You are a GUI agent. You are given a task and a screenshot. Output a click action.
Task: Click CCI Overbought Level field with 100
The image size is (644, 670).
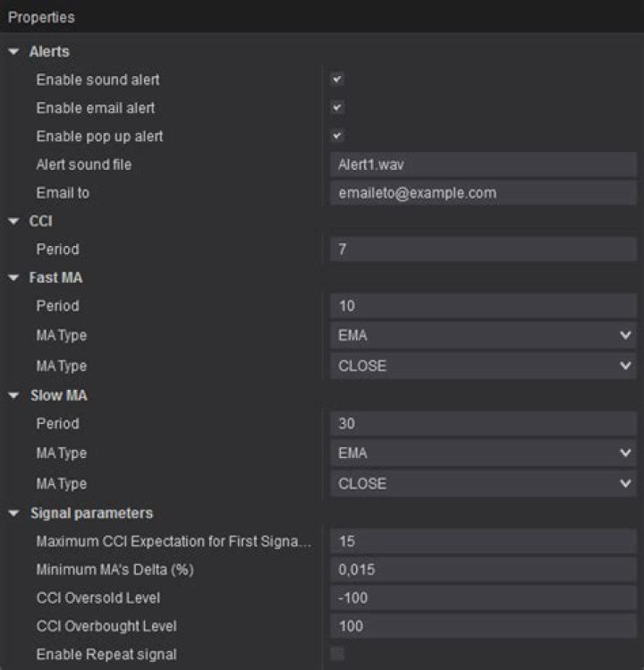[x=483, y=626]
